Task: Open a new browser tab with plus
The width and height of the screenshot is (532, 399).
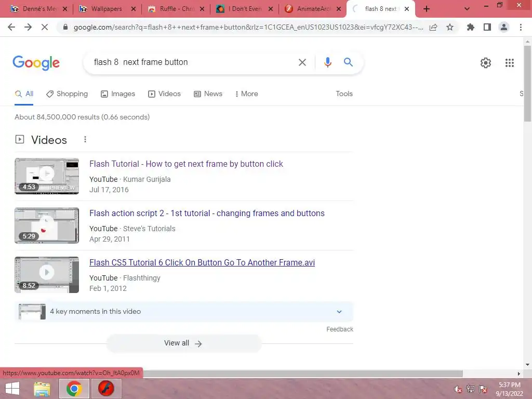Action: coord(427,9)
